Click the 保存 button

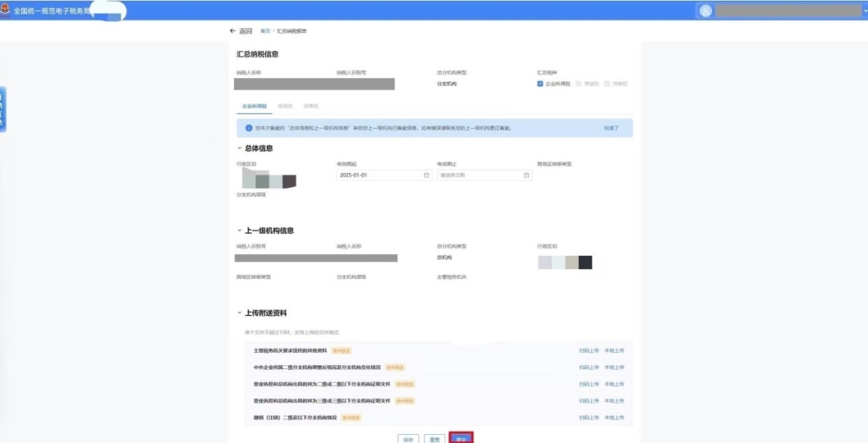click(408, 438)
